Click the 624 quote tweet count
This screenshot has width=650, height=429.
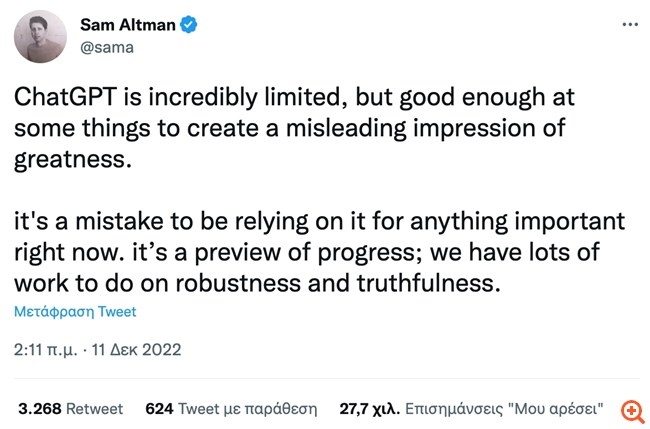[159, 409]
